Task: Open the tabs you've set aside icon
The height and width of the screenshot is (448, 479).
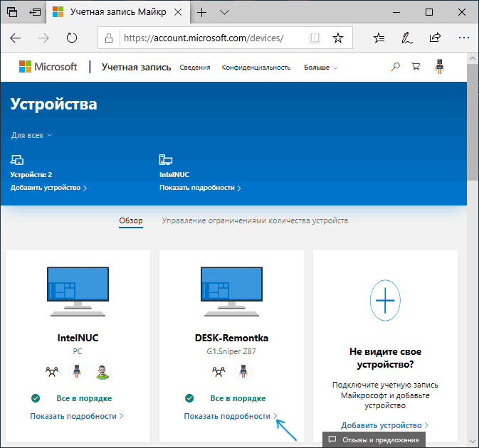Action: [x=12, y=12]
